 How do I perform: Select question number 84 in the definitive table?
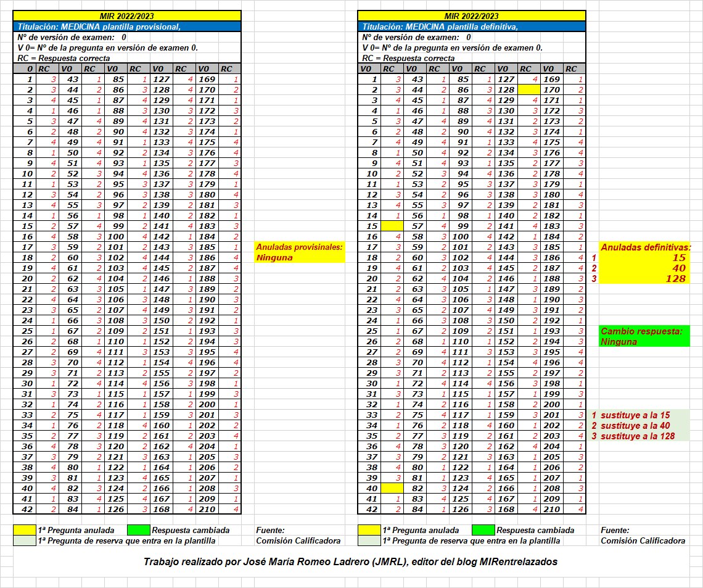417,510
